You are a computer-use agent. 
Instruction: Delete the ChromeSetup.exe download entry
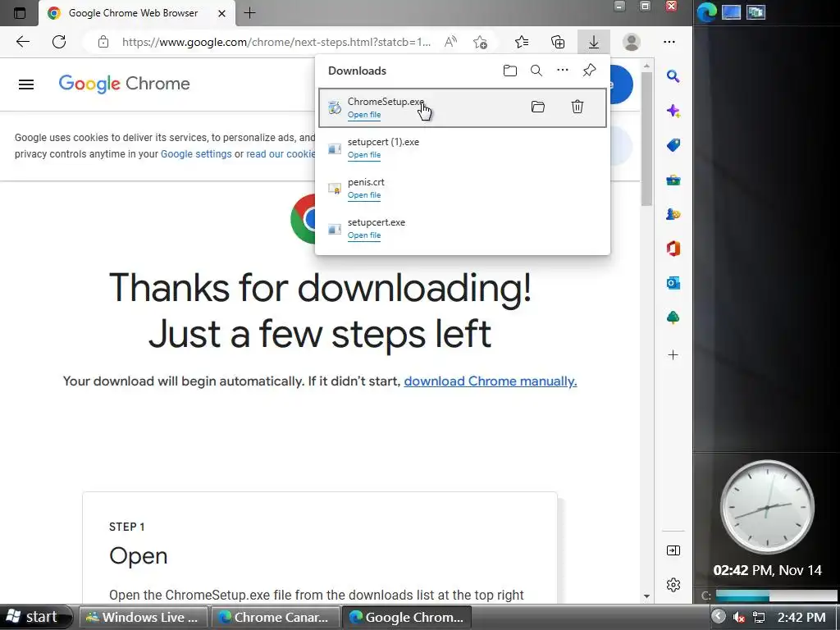577,107
